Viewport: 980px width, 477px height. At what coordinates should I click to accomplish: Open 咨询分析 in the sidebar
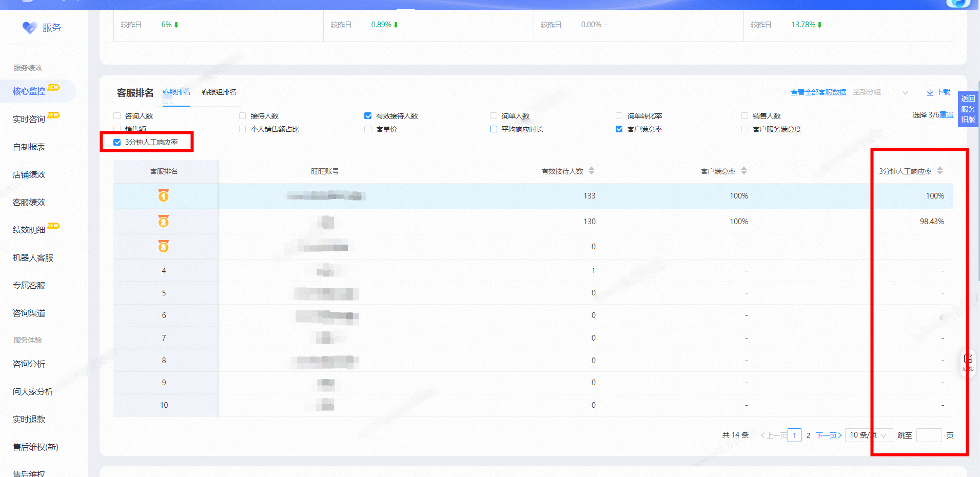point(29,364)
